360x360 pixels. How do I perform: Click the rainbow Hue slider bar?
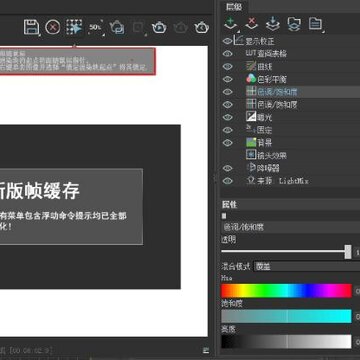(286, 291)
